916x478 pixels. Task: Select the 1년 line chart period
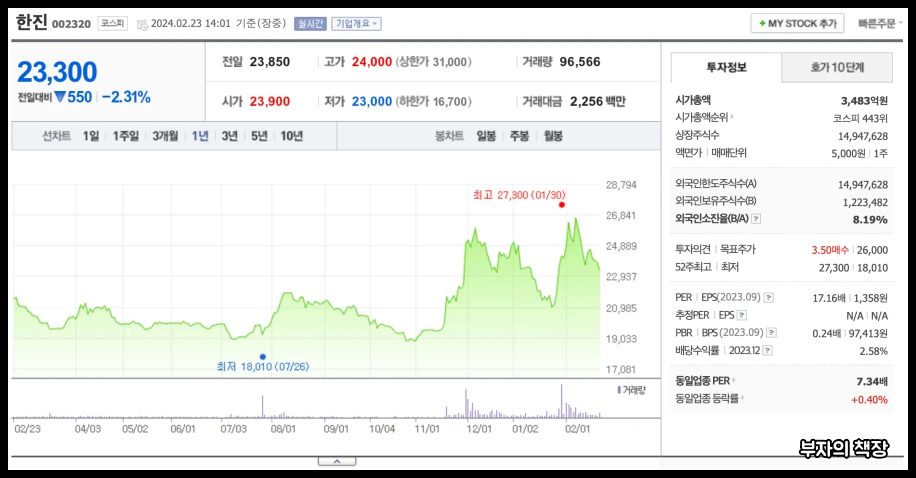pyautogui.click(x=200, y=136)
